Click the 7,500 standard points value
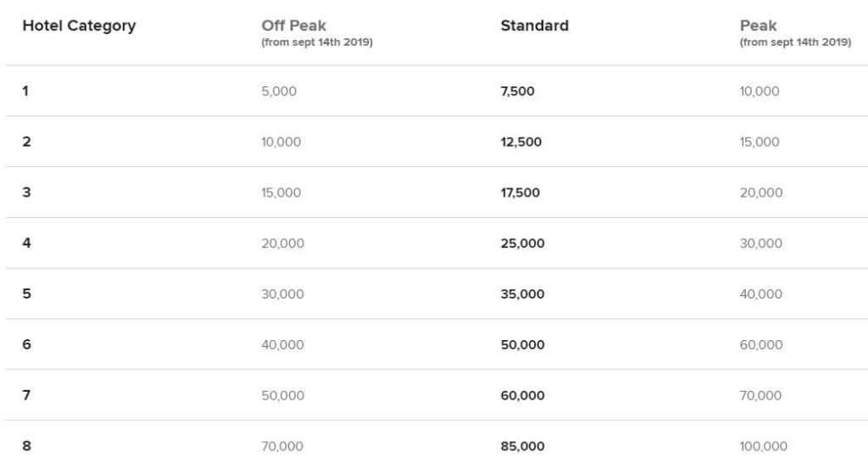This screenshot has width=868, height=469. coord(517,92)
